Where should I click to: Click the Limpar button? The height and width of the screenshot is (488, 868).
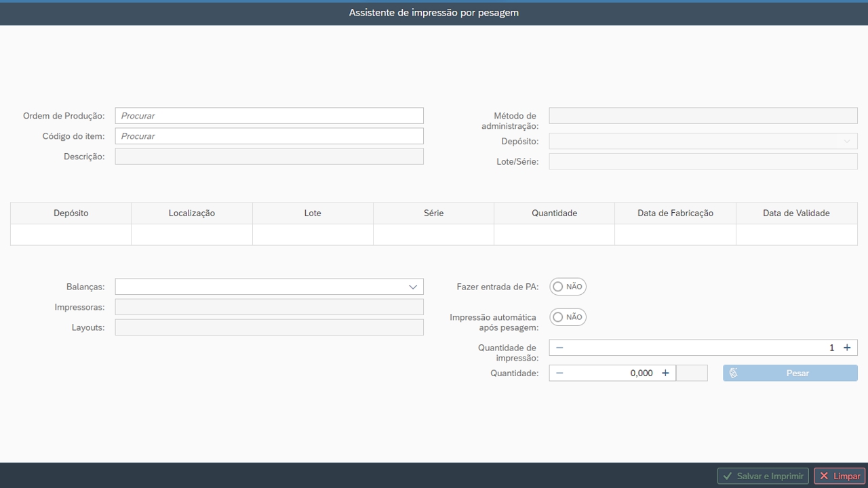(840, 476)
